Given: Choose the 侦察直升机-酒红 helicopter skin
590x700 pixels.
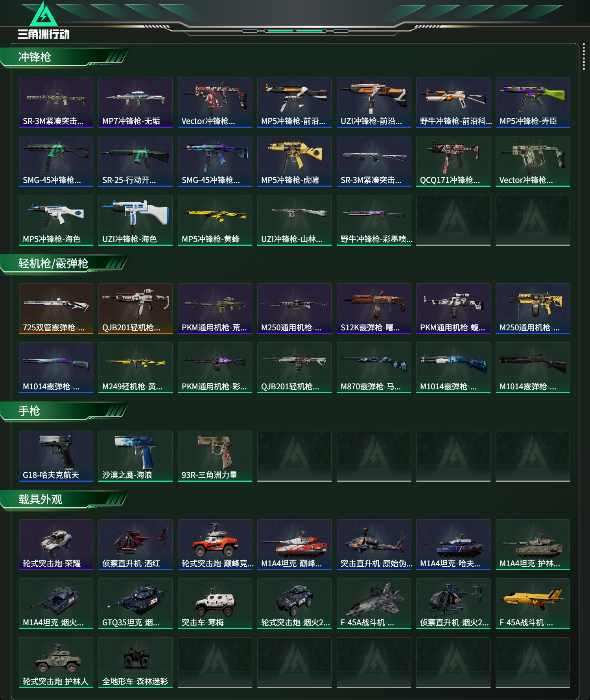Looking at the screenshot, I should (135, 545).
